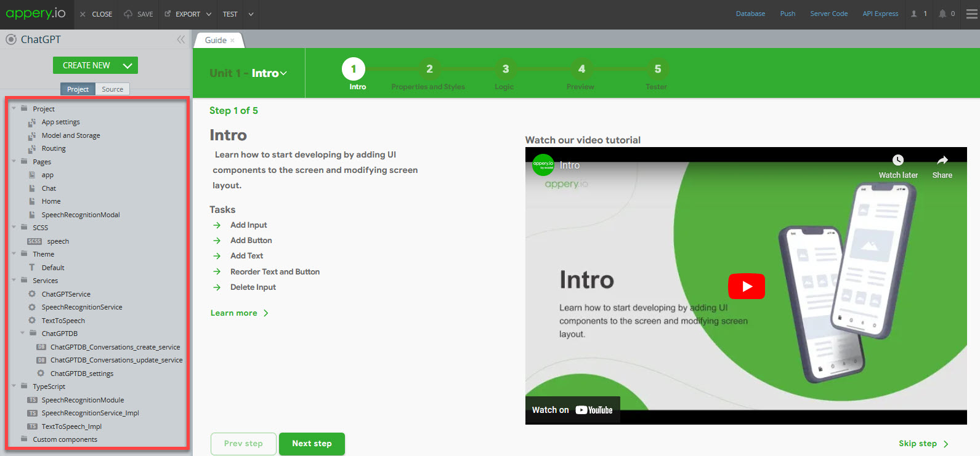Screen dimensions: 980x456
Task: Click TS icon beside TextToSpeech_Impl
Action: [x=33, y=426]
